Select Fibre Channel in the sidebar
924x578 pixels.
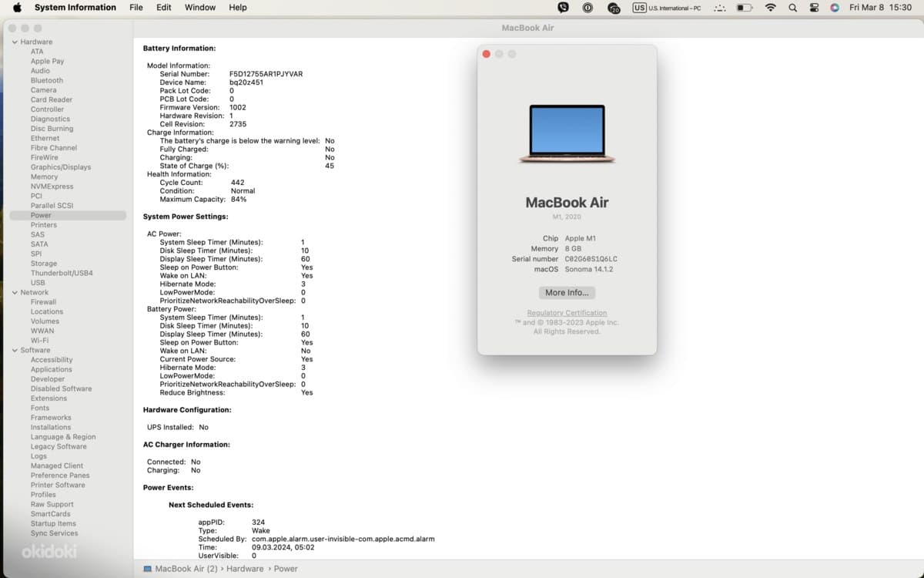pos(54,148)
